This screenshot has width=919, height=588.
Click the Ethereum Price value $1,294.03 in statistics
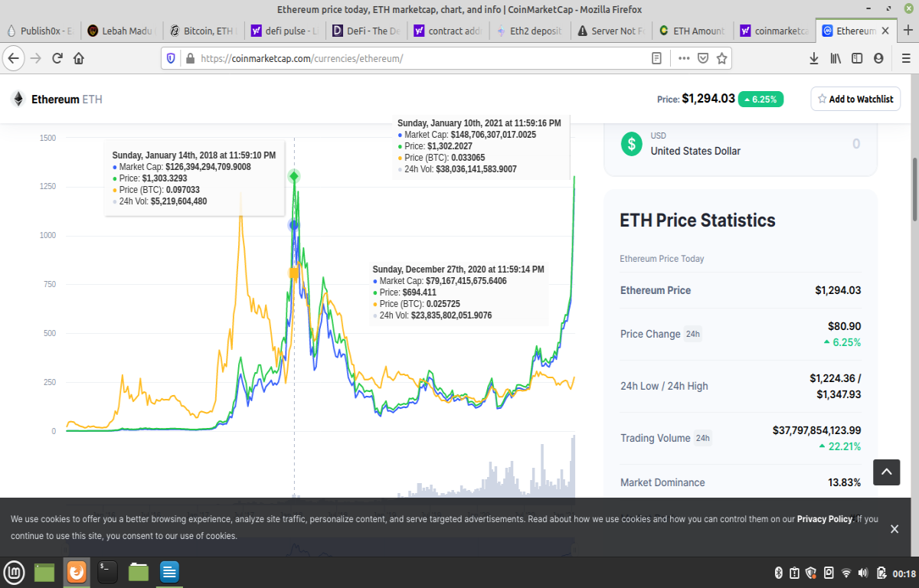pos(838,290)
